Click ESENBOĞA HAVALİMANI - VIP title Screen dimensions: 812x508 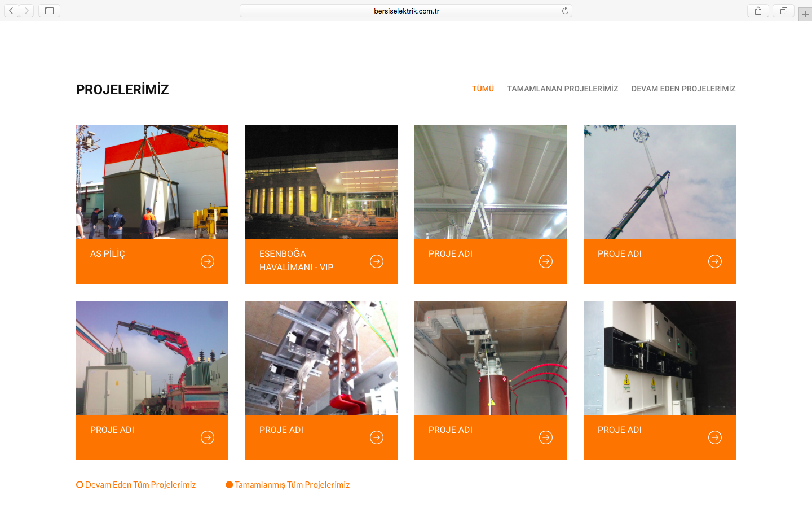coord(297,261)
